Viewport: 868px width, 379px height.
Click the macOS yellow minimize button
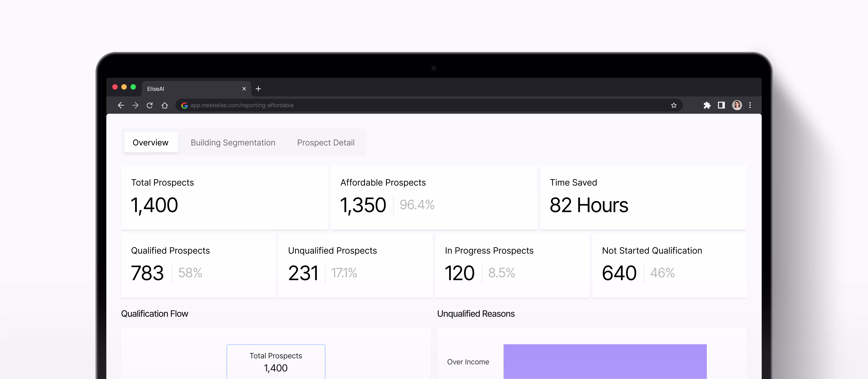(x=124, y=87)
